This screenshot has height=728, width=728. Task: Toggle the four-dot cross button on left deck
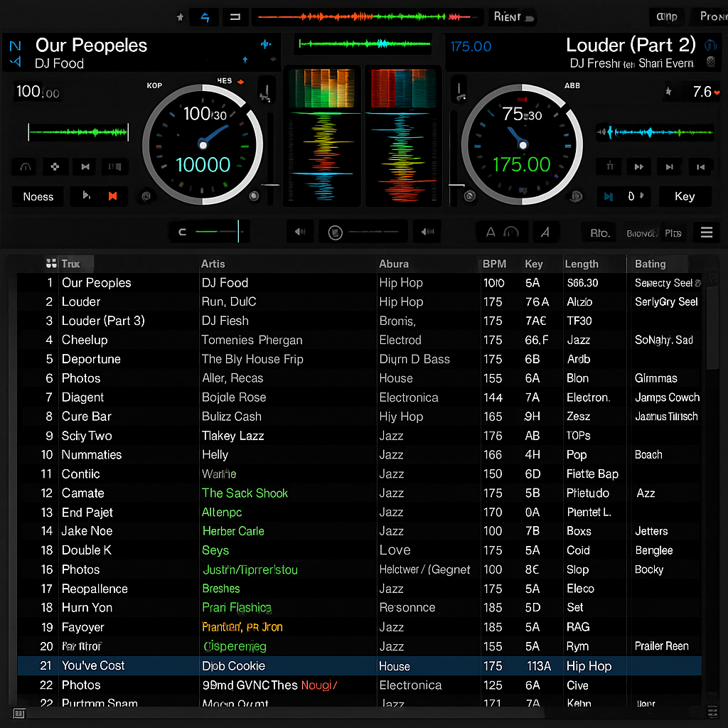pyautogui.click(x=55, y=167)
